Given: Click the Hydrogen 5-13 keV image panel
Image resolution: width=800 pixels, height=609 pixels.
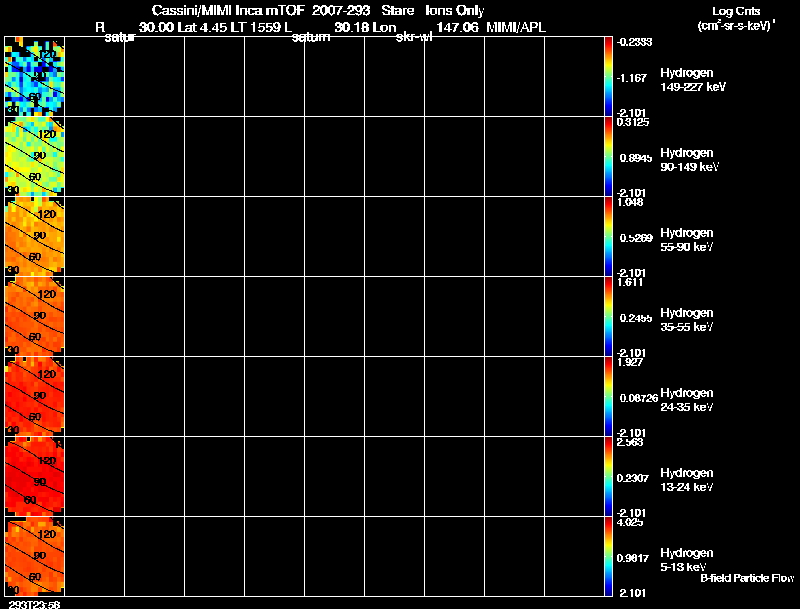Looking at the screenshot, I should 35,556.
